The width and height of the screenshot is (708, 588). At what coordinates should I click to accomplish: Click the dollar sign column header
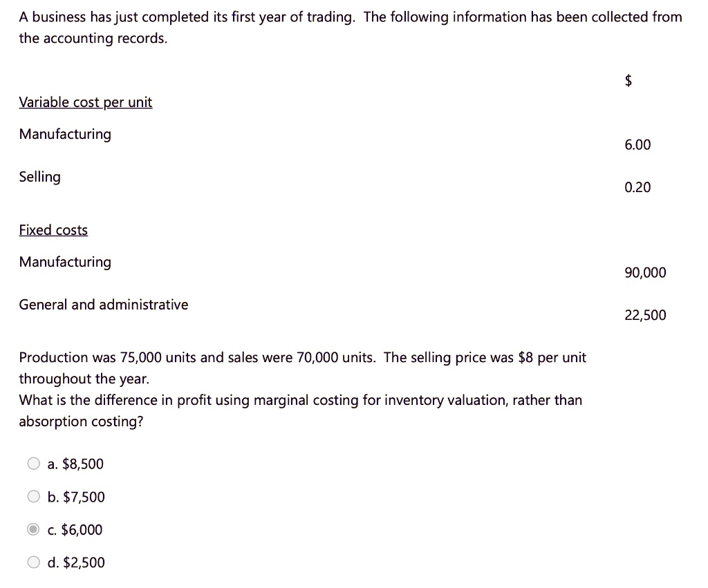coord(628,80)
